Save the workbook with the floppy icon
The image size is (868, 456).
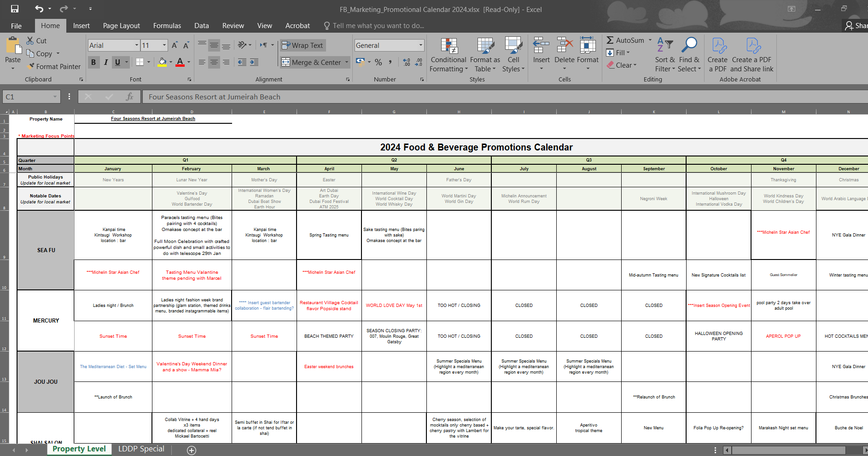15,9
